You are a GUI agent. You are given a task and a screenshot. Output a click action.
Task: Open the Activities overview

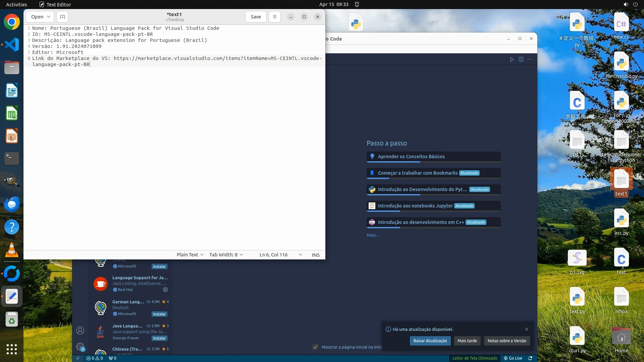[x=16, y=4]
